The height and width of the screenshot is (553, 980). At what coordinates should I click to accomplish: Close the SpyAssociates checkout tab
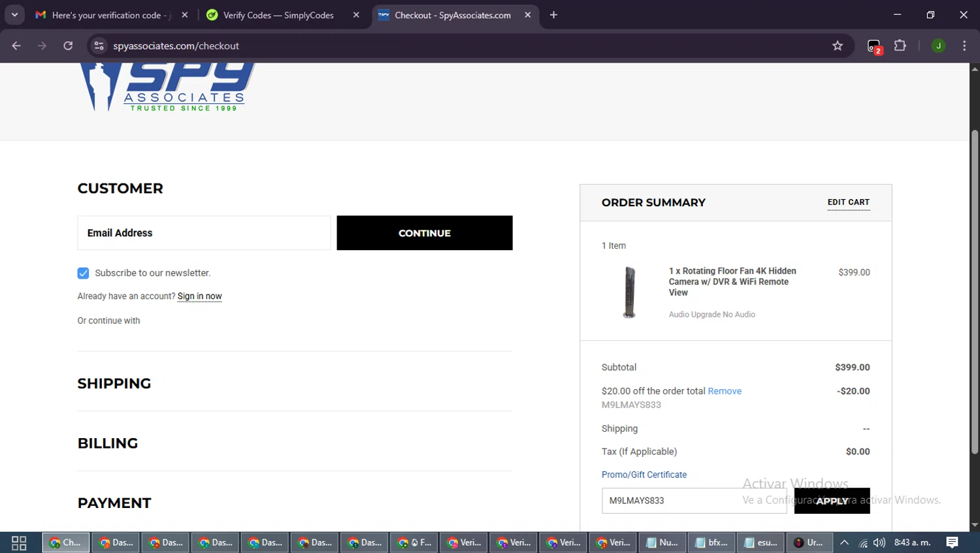point(528,15)
